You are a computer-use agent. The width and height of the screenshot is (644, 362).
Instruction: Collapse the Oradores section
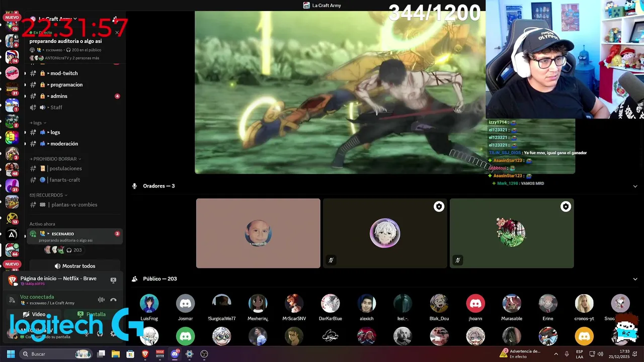(x=635, y=186)
